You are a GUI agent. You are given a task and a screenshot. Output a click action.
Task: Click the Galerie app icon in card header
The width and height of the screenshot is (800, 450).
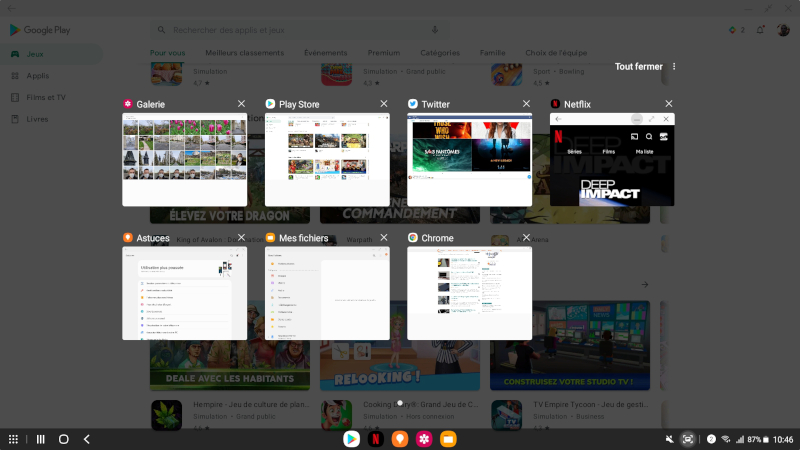[128, 104]
